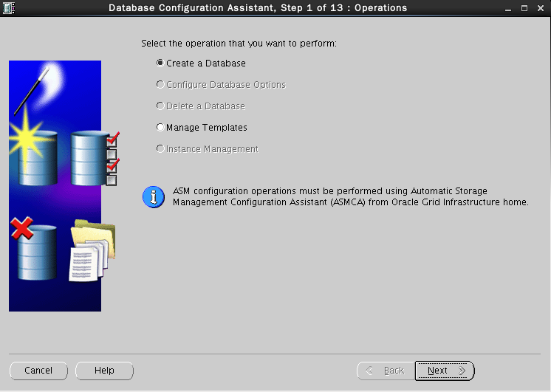Click the blue information icon
551x392 pixels.
tap(153, 197)
